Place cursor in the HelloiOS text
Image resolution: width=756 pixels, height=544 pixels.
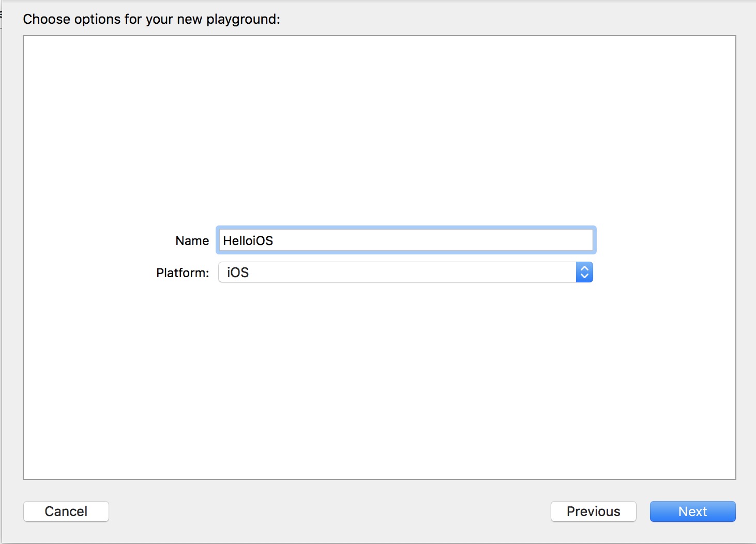[248, 241]
